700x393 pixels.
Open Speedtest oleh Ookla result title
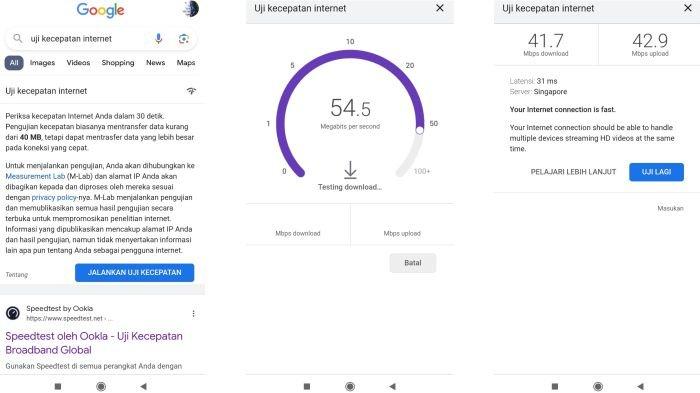pos(94,343)
